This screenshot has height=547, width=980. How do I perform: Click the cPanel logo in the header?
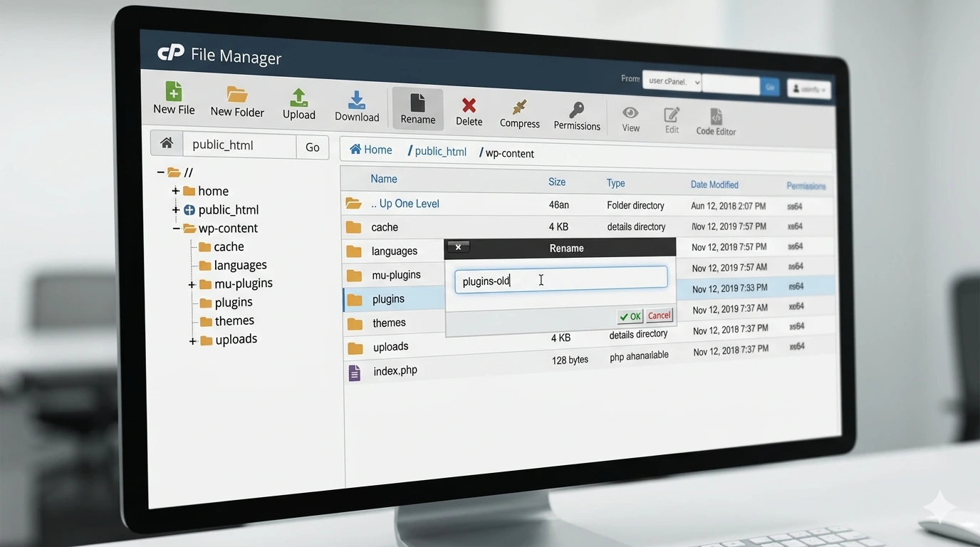(x=171, y=53)
